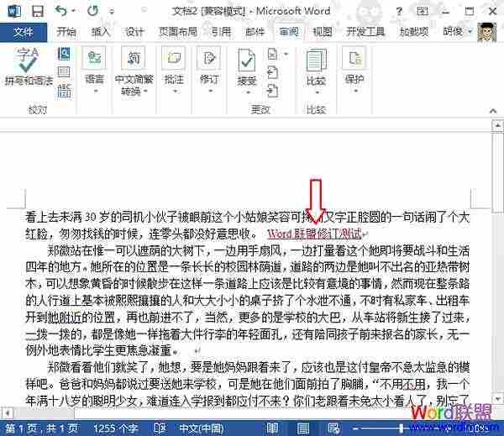Switch to Print Layout view
The height and width of the screenshot is (436, 504).
(x=303, y=428)
